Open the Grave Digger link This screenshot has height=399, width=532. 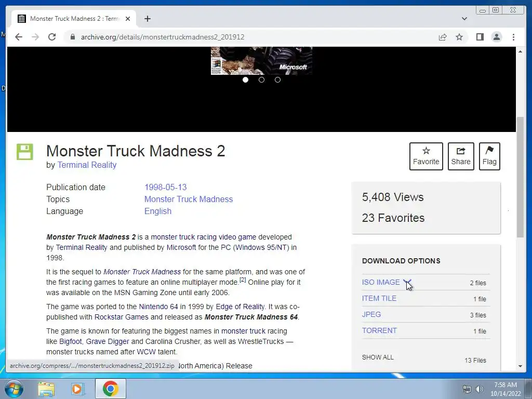[108, 341]
